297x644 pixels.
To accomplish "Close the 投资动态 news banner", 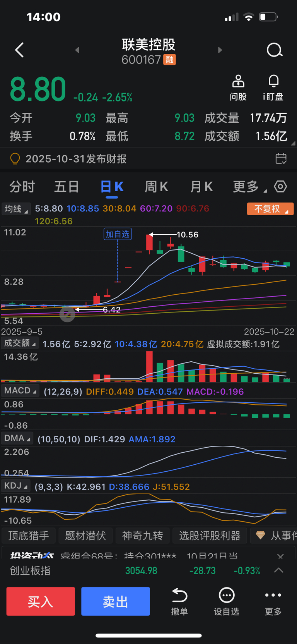I will [280, 556].
